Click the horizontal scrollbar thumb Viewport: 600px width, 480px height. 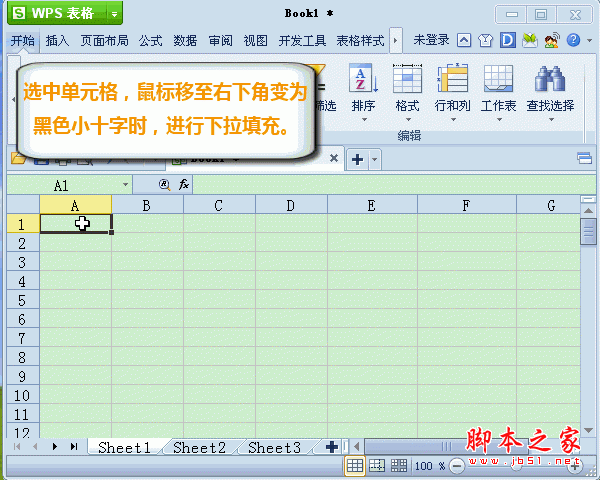446,446
